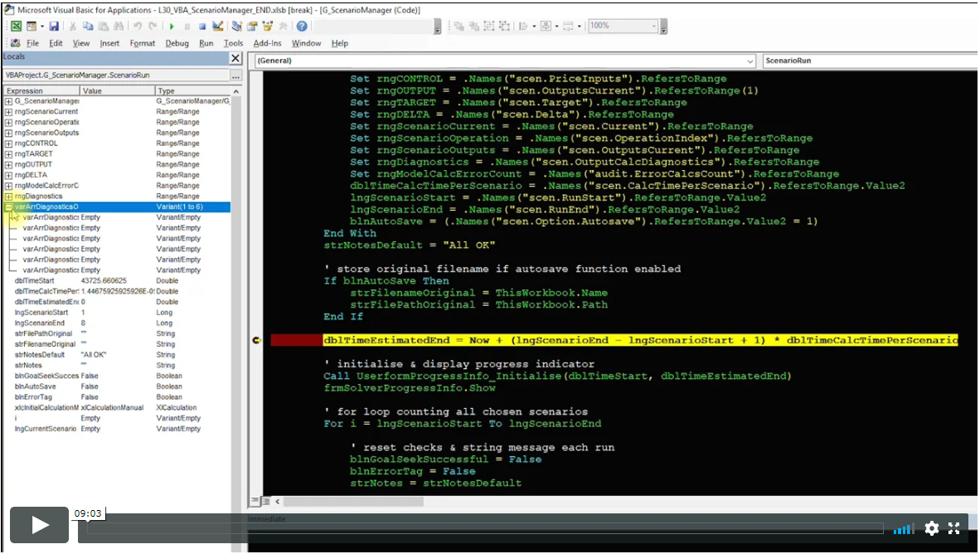
Task: Select the strNotesDefault row
Action: click(117, 354)
